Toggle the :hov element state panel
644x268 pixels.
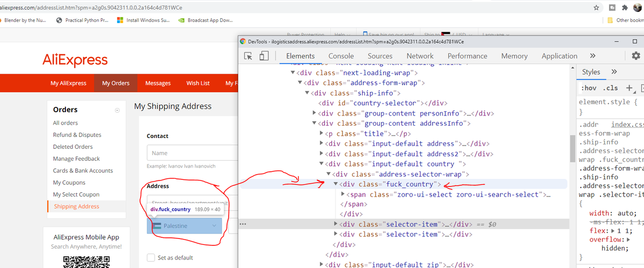589,88
